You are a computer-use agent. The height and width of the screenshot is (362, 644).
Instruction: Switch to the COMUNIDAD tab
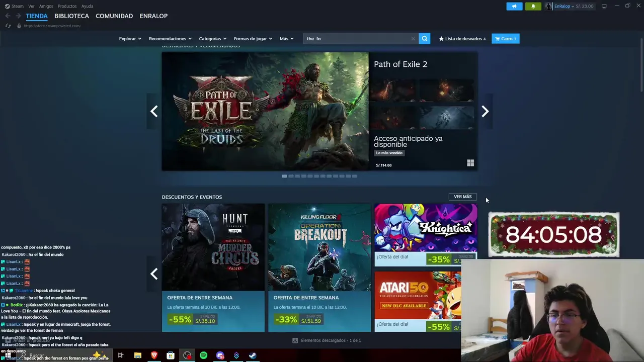(114, 16)
